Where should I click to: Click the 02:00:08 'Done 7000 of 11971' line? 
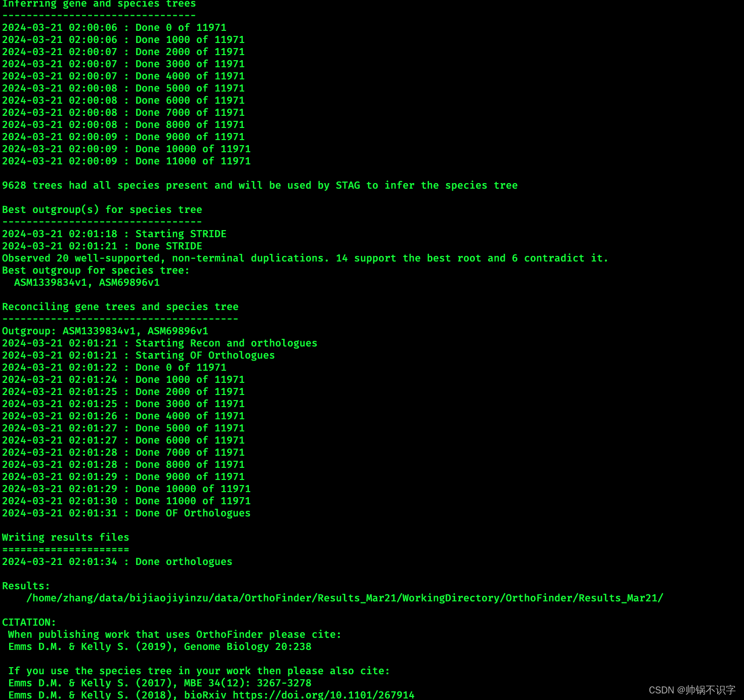pos(123,113)
